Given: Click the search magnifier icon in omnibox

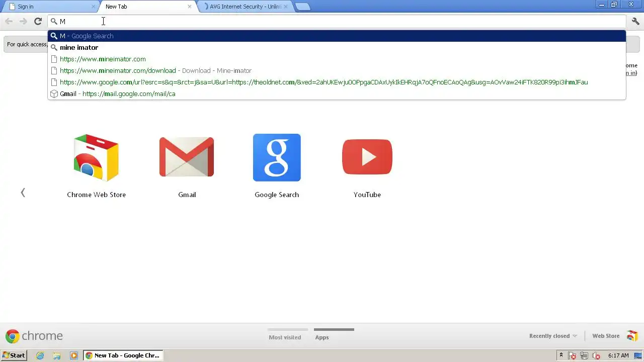Looking at the screenshot, I should [54, 22].
